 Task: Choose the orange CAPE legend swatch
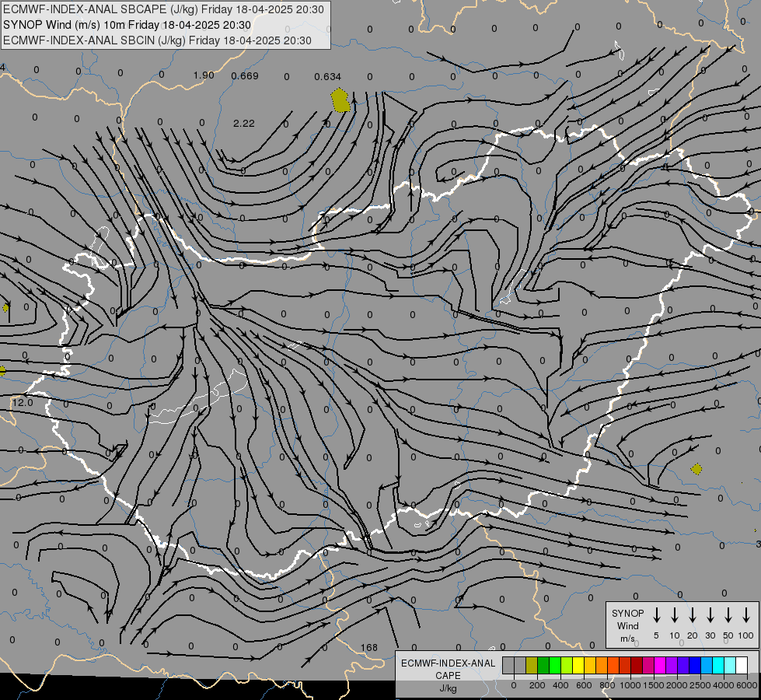[x=602, y=665]
